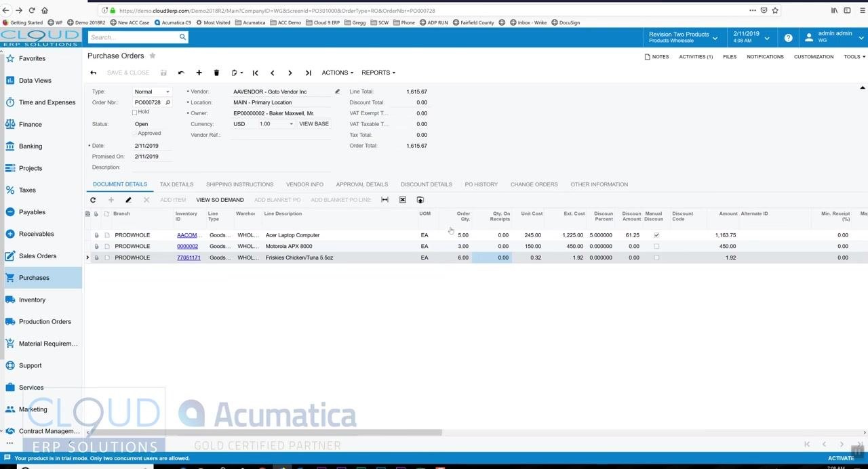Open the Order Nbr. lookup magnifier
This screenshot has width=868, height=469.
pos(167,102)
